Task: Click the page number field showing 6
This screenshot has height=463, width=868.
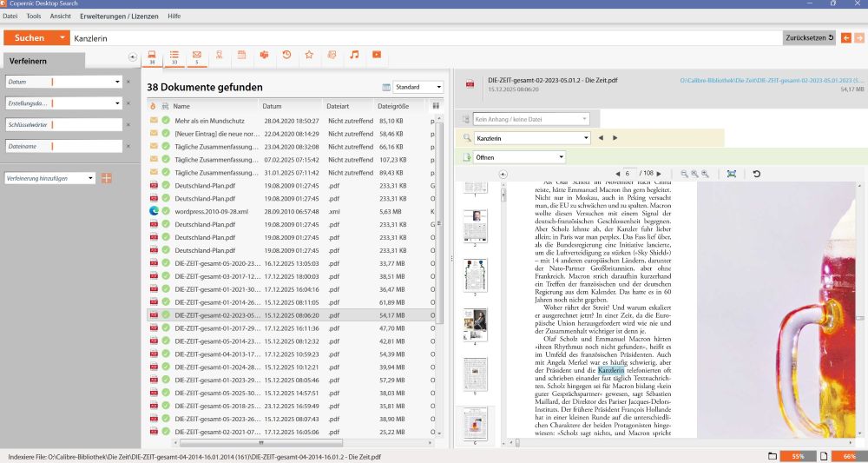Action: coord(630,174)
